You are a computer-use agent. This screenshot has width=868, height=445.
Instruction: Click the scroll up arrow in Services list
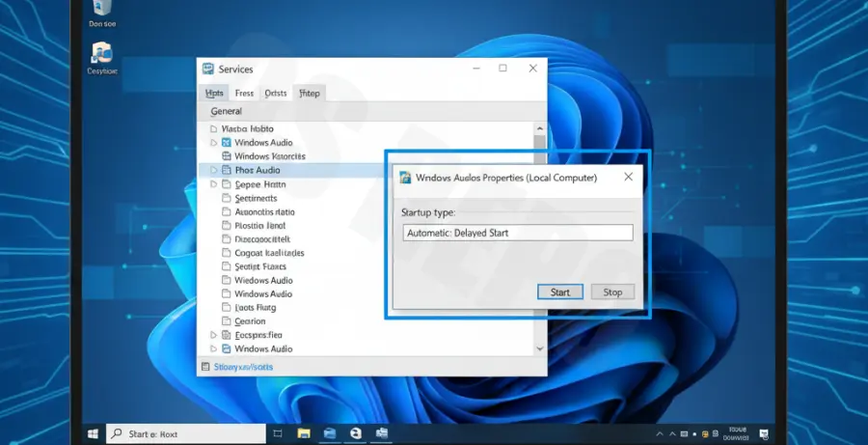540,128
